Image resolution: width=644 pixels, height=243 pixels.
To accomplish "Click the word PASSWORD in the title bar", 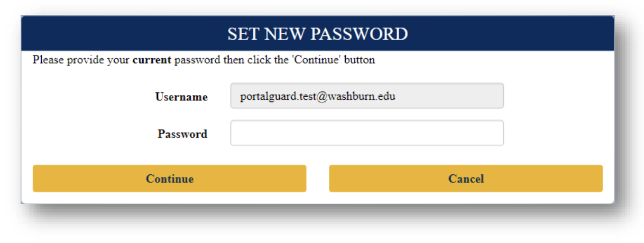I will click(359, 34).
